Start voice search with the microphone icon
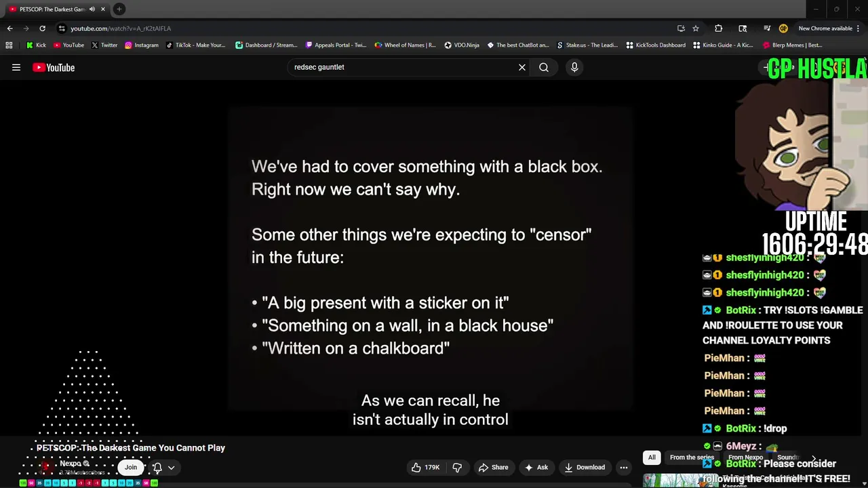 574,67
